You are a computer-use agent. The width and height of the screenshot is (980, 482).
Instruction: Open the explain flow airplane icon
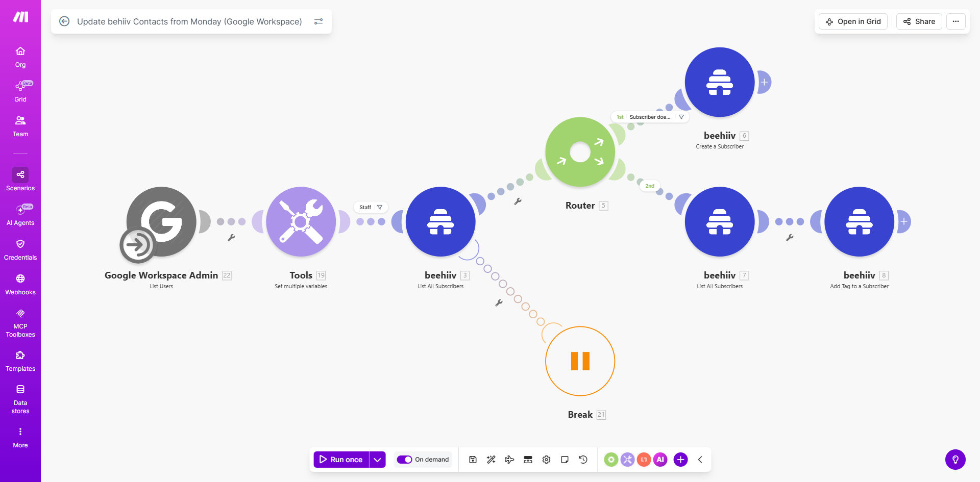pyautogui.click(x=509, y=460)
